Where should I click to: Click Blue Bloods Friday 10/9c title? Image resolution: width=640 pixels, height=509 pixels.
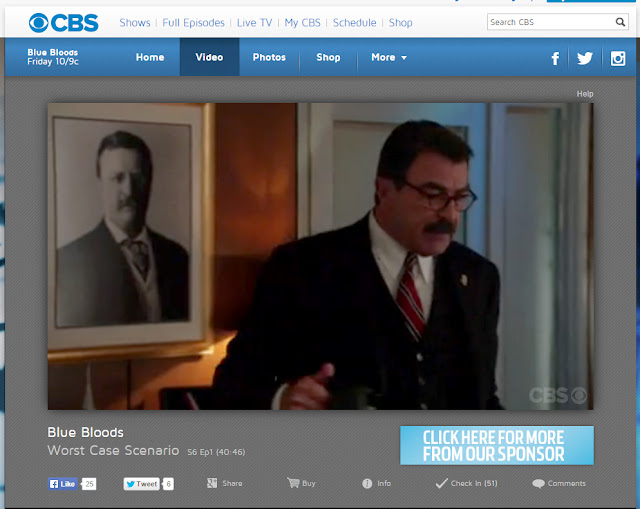tap(53, 57)
